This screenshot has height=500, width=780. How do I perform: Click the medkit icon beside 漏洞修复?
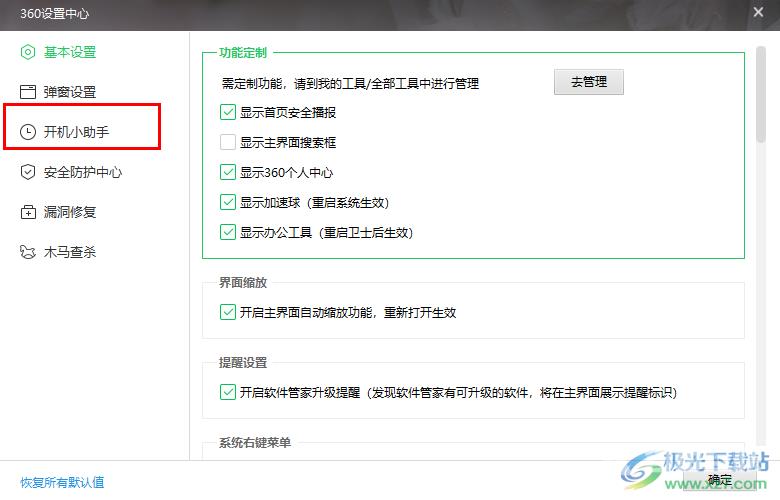click(28, 212)
